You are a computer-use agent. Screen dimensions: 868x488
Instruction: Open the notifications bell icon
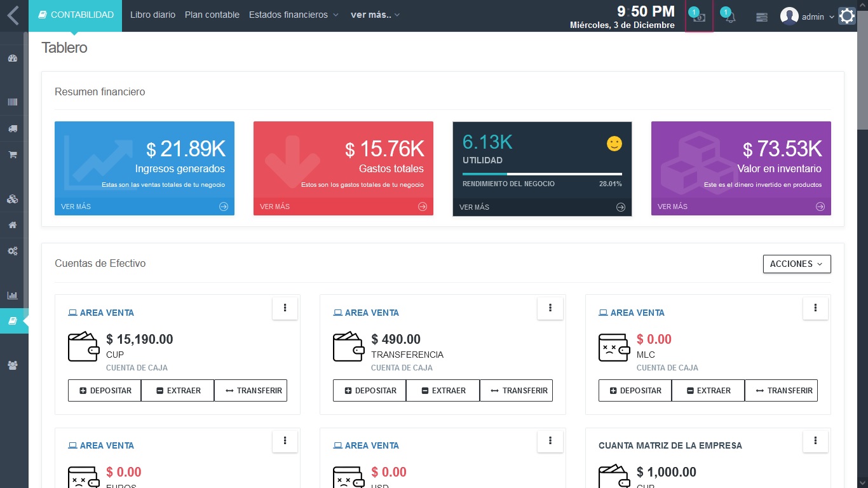(x=730, y=17)
